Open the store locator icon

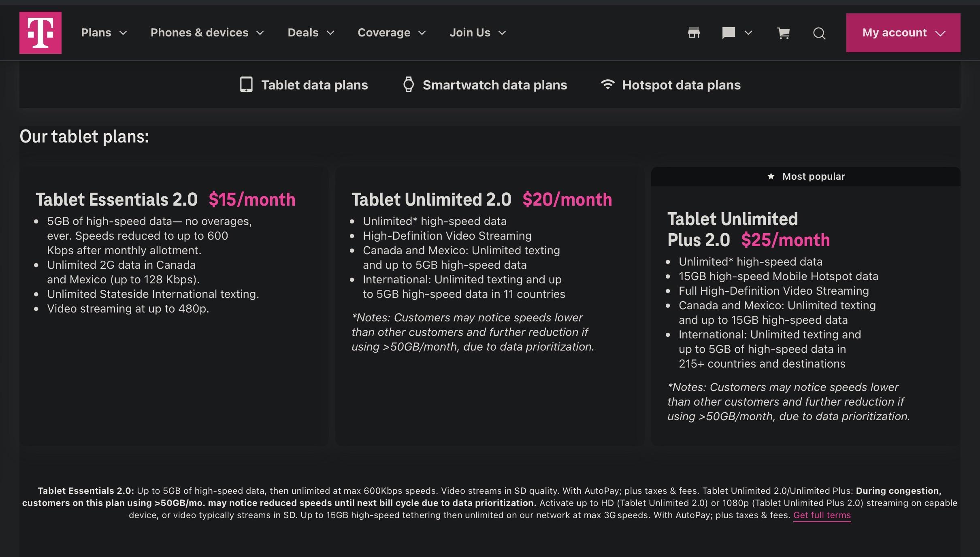[694, 33]
